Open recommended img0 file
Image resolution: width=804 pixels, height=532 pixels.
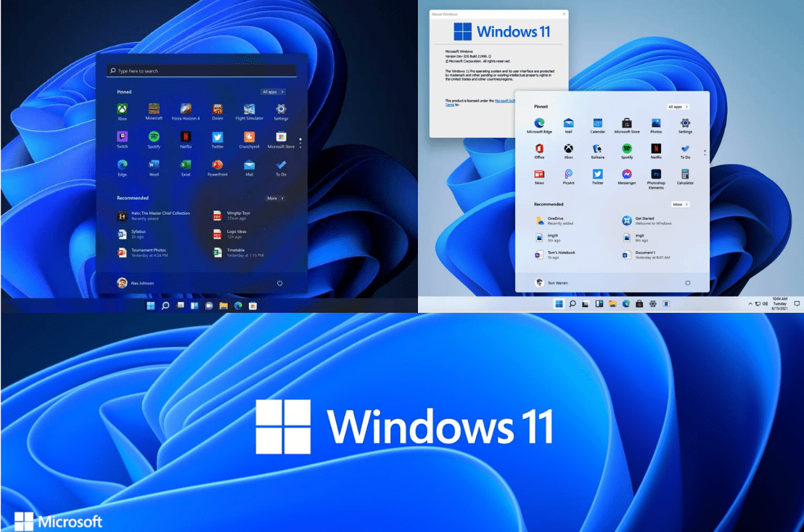click(636, 237)
